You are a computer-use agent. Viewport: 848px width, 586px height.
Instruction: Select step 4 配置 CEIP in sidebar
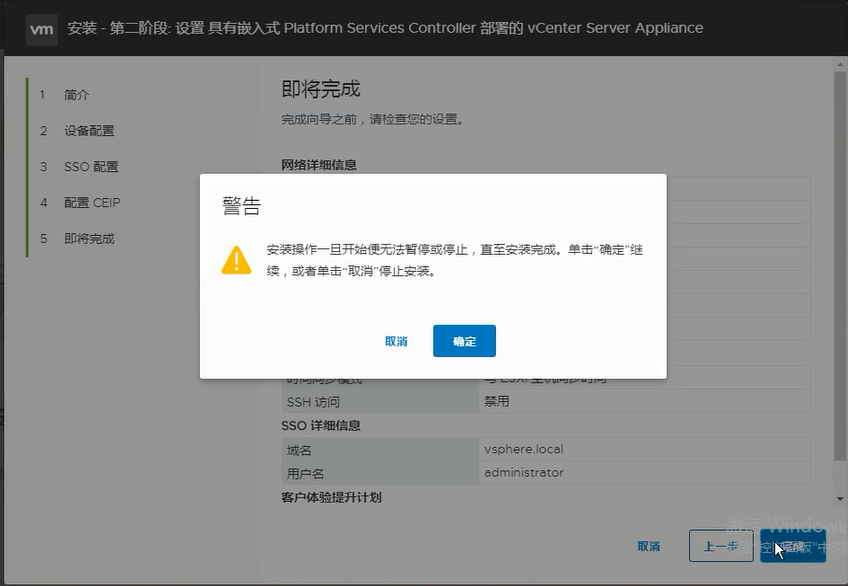92,203
